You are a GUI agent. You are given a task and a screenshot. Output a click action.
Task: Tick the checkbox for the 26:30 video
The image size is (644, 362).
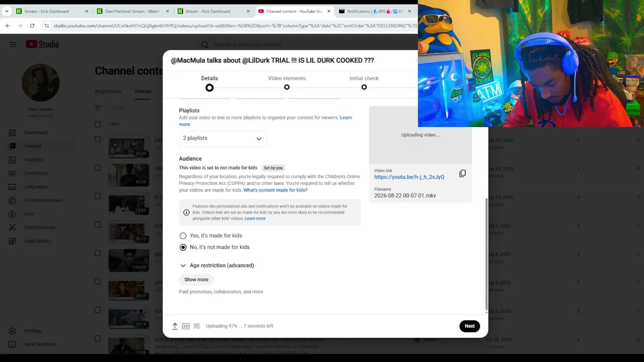(x=98, y=140)
